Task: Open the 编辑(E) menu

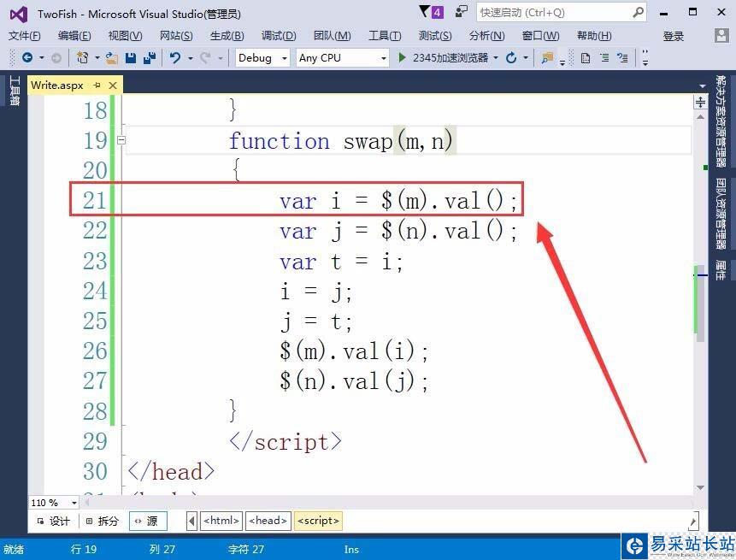Action: coord(74,36)
